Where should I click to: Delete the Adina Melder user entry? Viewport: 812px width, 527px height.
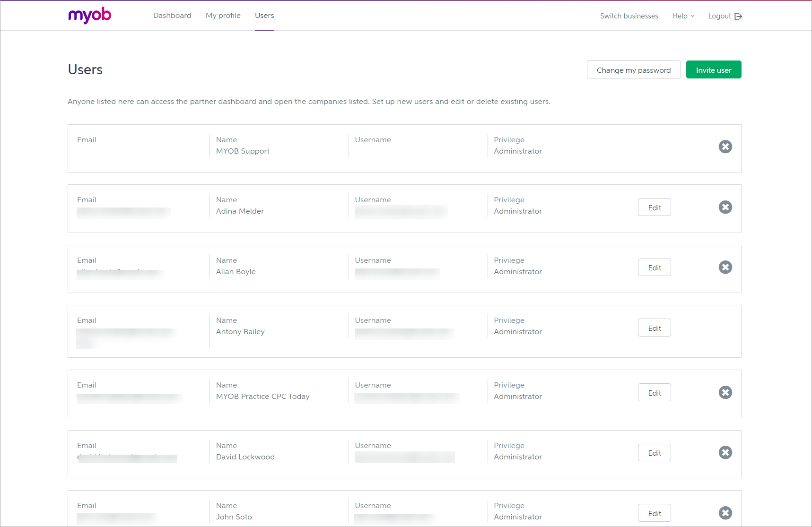[725, 207]
